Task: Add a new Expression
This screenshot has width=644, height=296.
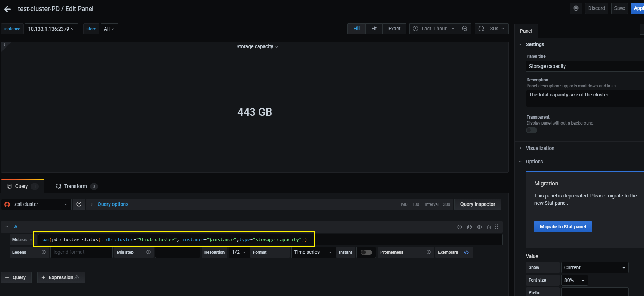Action: [x=61, y=278]
